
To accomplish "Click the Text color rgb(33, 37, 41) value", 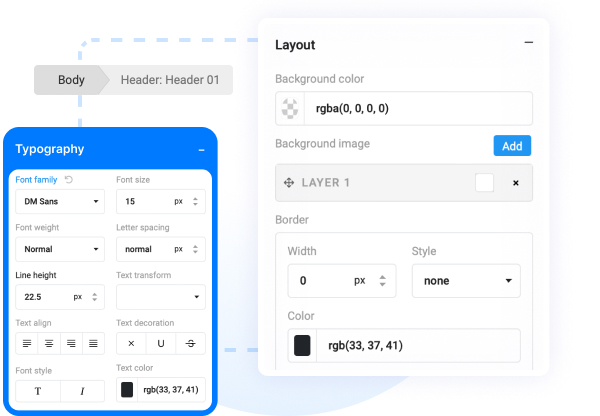I will click(x=171, y=390).
